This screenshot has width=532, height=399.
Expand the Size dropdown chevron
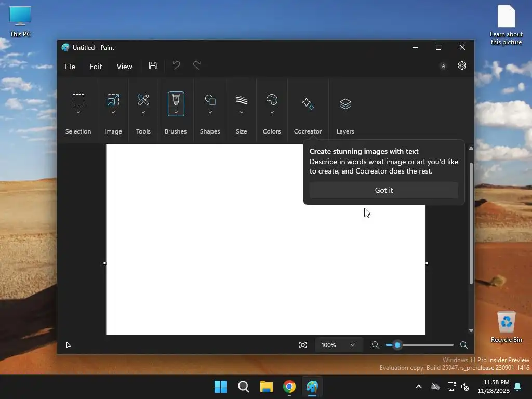(242, 112)
